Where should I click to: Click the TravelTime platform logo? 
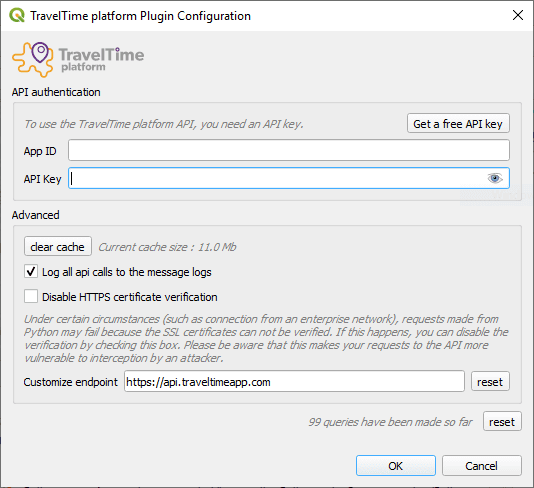tap(78, 60)
